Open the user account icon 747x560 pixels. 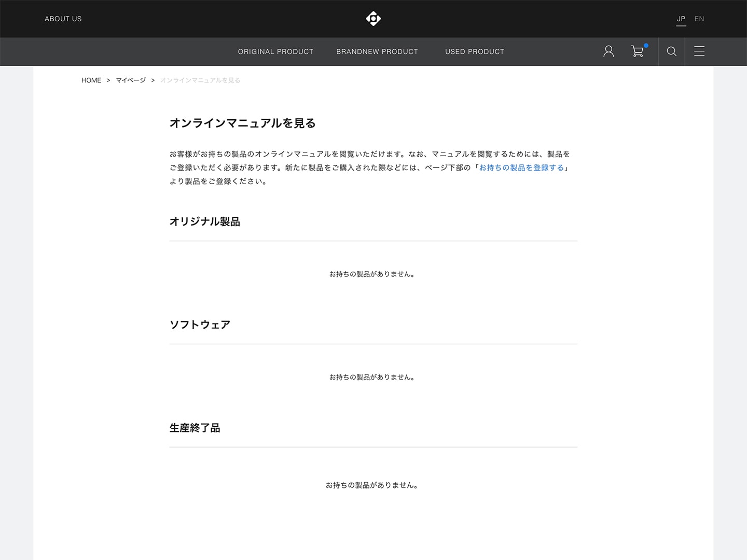[x=608, y=51]
